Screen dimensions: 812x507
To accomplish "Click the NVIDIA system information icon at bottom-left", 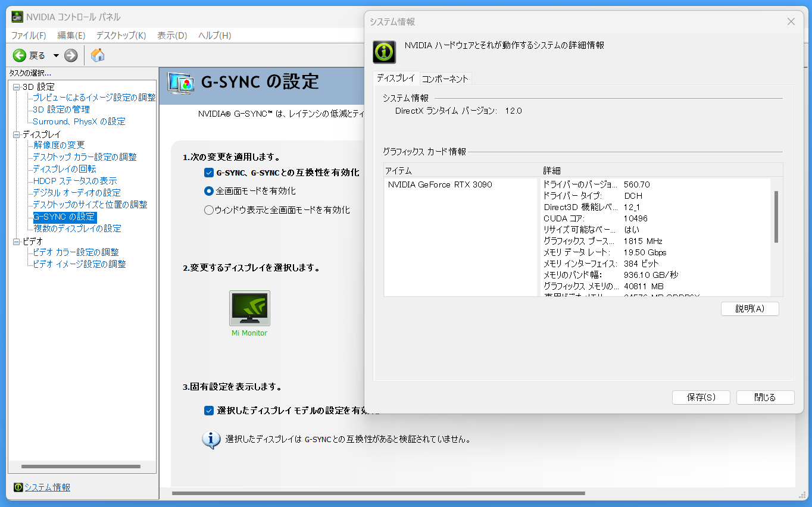I will click(18, 487).
